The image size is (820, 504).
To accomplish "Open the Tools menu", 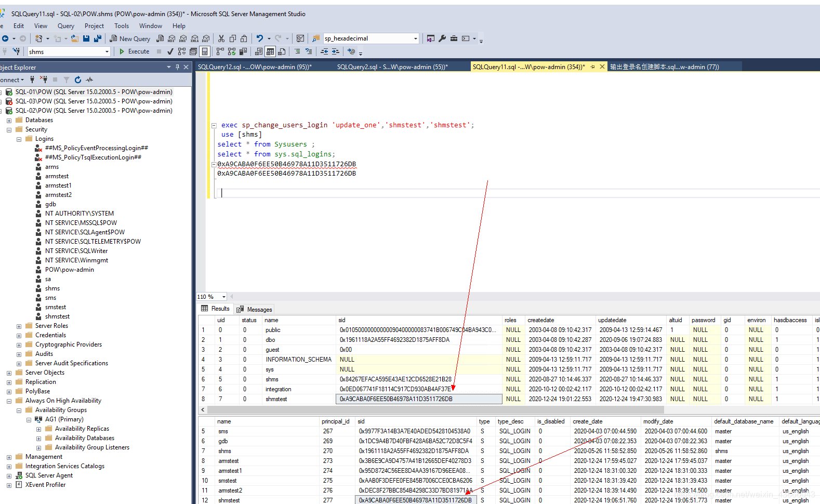I will [122, 26].
